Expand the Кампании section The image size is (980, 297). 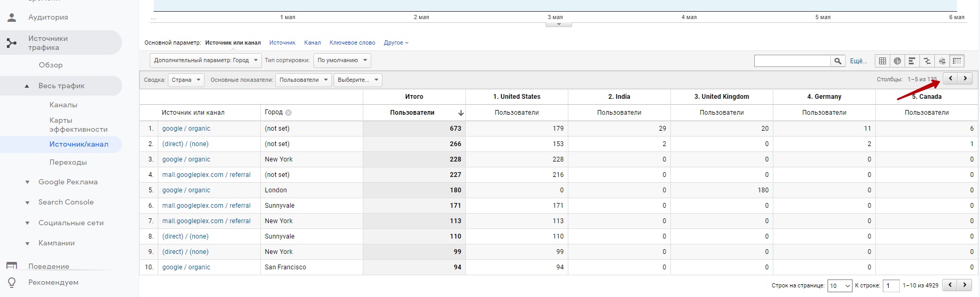click(27, 243)
